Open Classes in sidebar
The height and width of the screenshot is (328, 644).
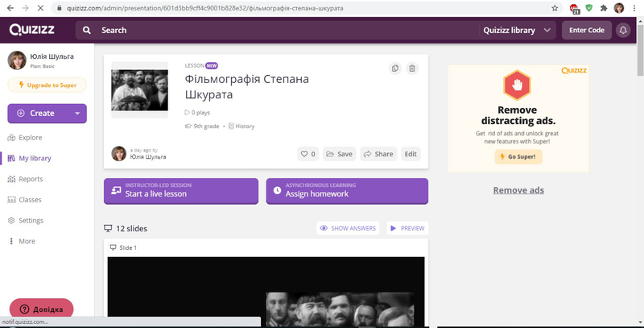(x=30, y=200)
